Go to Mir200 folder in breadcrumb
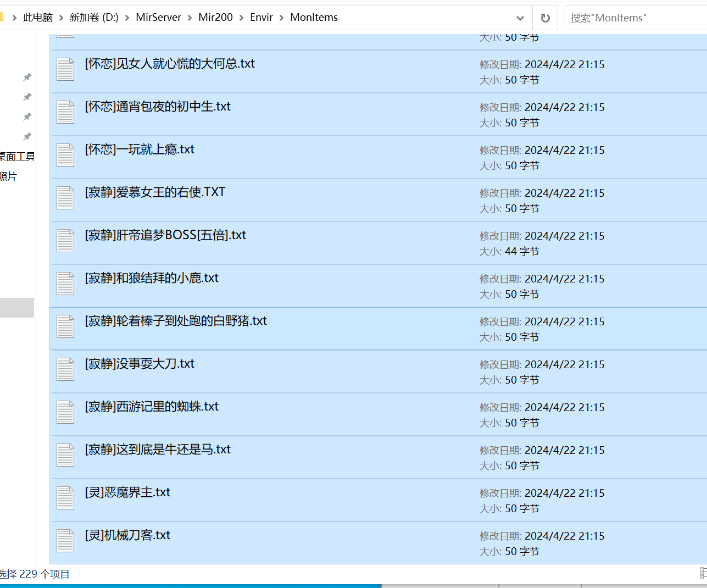Image resolution: width=707 pixels, height=588 pixels. coord(215,18)
